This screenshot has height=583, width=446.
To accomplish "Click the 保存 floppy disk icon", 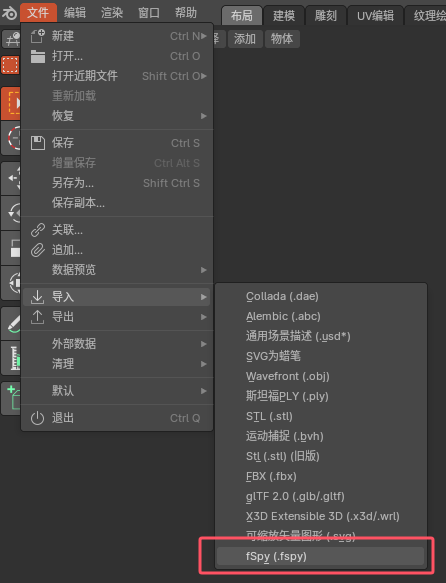I will pyautogui.click(x=38, y=143).
